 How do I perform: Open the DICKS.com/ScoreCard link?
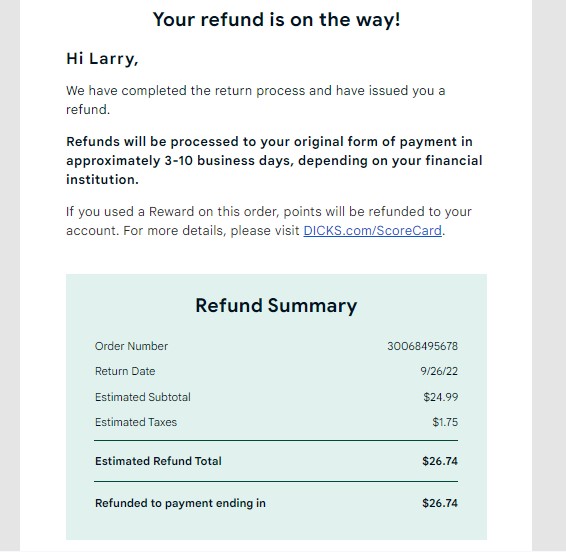(373, 230)
